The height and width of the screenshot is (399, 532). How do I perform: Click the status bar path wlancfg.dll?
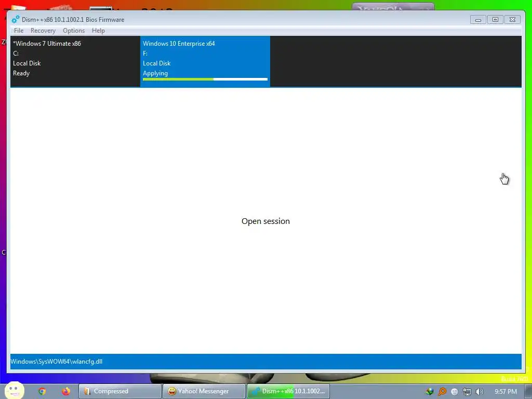coord(56,362)
